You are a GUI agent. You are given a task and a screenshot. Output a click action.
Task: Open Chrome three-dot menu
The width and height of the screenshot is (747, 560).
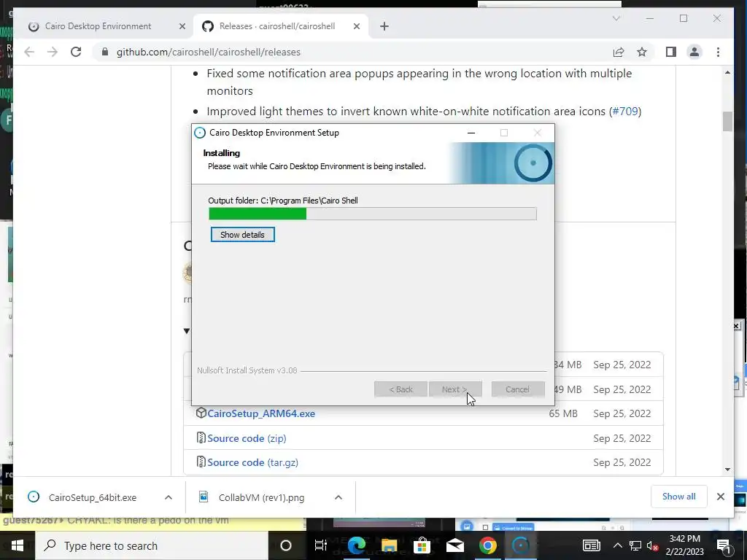coord(719,52)
